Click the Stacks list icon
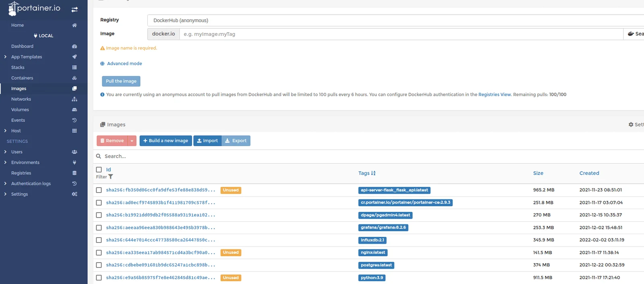This screenshot has height=284, width=644. click(74, 67)
